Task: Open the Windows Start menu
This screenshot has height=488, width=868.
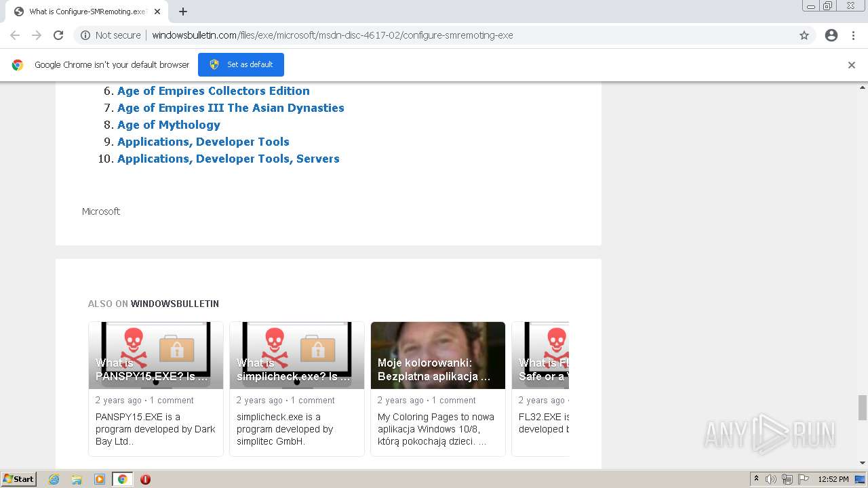Action: (x=19, y=479)
